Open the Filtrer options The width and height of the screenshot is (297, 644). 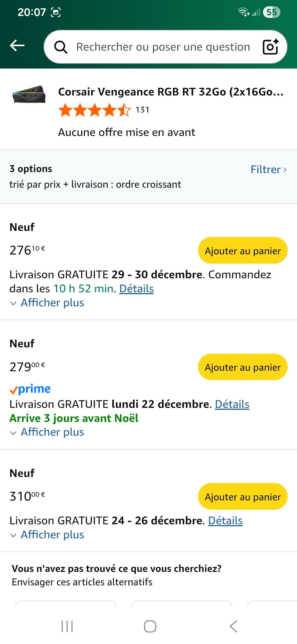coord(268,170)
